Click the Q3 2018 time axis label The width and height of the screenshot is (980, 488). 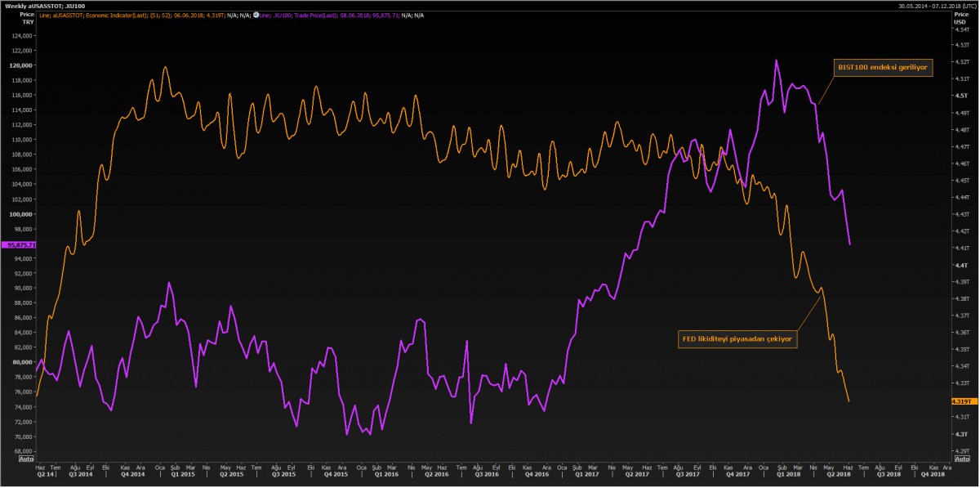(x=889, y=473)
